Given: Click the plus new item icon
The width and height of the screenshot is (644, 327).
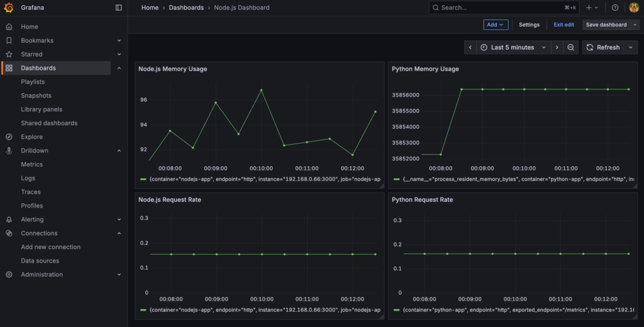Looking at the screenshot, I should coord(589,8).
